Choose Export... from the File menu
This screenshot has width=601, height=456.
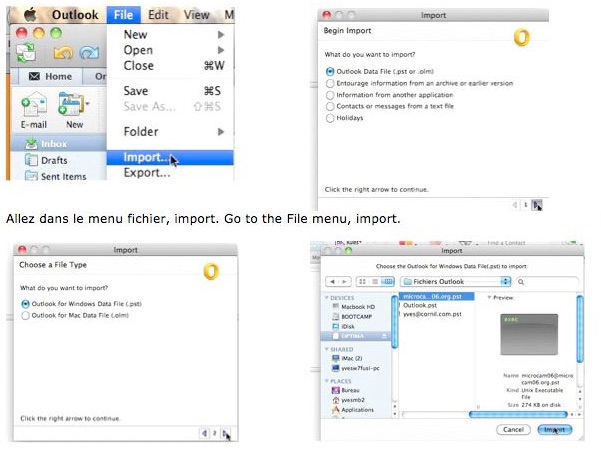point(146,173)
